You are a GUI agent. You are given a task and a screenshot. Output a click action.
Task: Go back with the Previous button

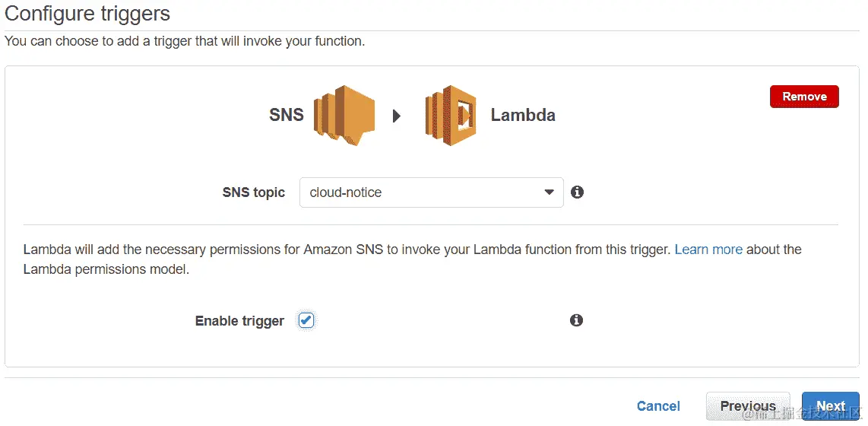748,406
